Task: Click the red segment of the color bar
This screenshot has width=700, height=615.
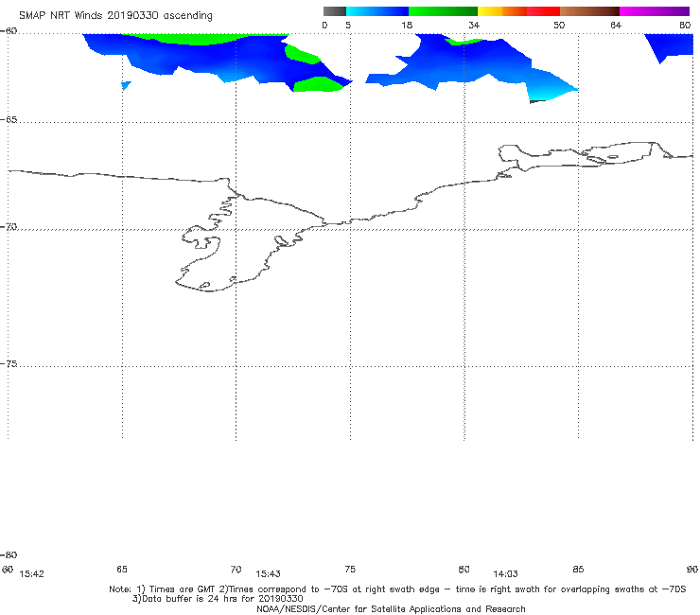Action: coord(543,11)
